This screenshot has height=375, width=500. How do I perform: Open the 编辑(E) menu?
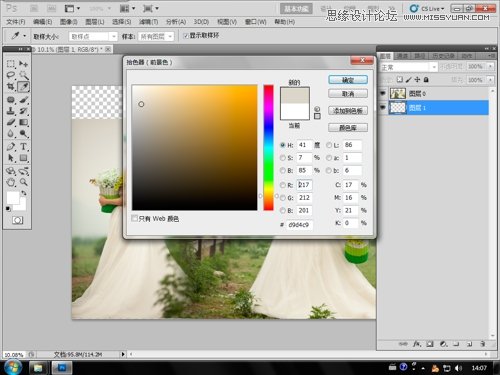42,22
